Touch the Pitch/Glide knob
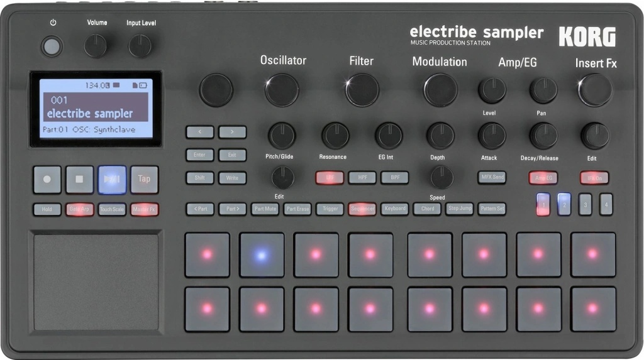This screenshot has height=360, width=644. point(282,136)
